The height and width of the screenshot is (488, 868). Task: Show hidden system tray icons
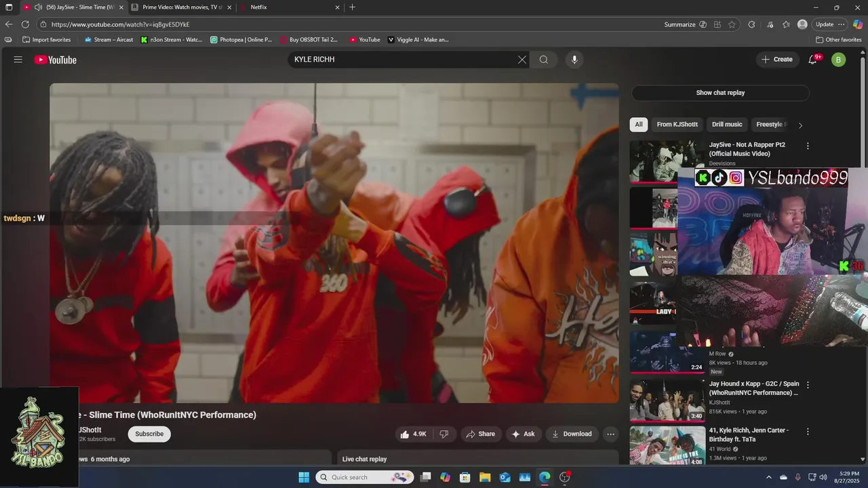[768, 477]
